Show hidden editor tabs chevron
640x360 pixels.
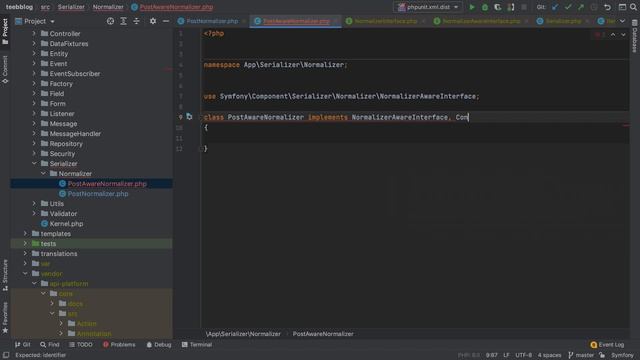click(x=622, y=21)
